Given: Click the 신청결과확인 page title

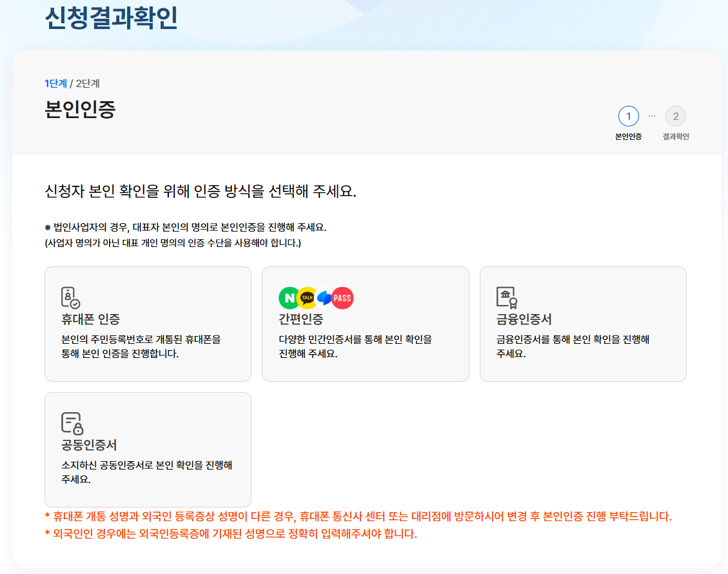Looking at the screenshot, I should coord(112,18).
